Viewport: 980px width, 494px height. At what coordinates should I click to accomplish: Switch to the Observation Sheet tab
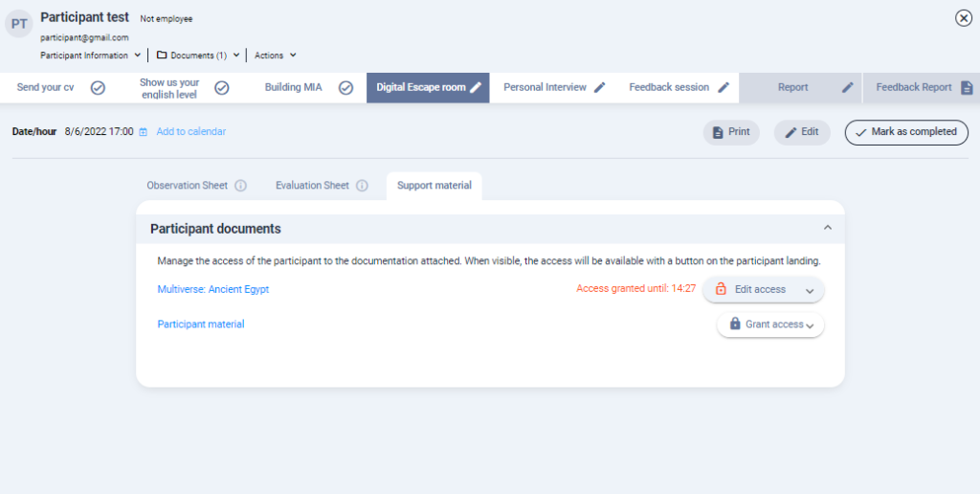click(188, 186)
